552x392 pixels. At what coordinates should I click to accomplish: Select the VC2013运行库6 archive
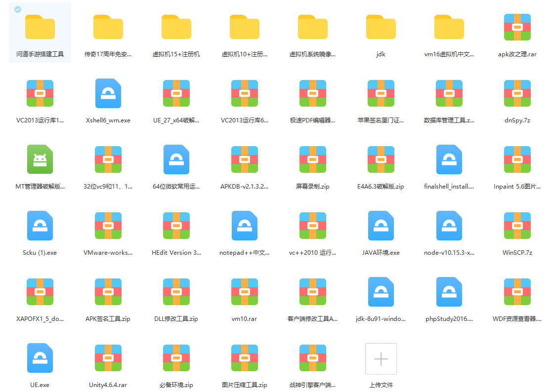[244, 93]
